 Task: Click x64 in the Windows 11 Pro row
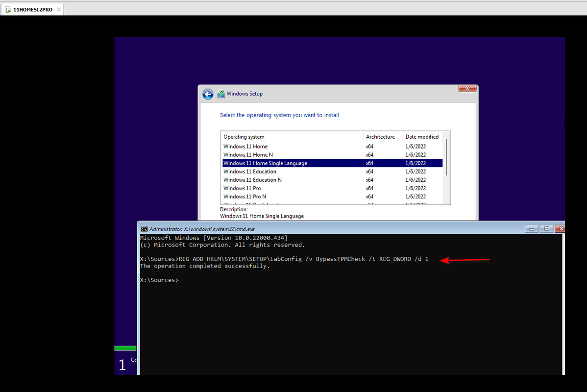(369, 188)
